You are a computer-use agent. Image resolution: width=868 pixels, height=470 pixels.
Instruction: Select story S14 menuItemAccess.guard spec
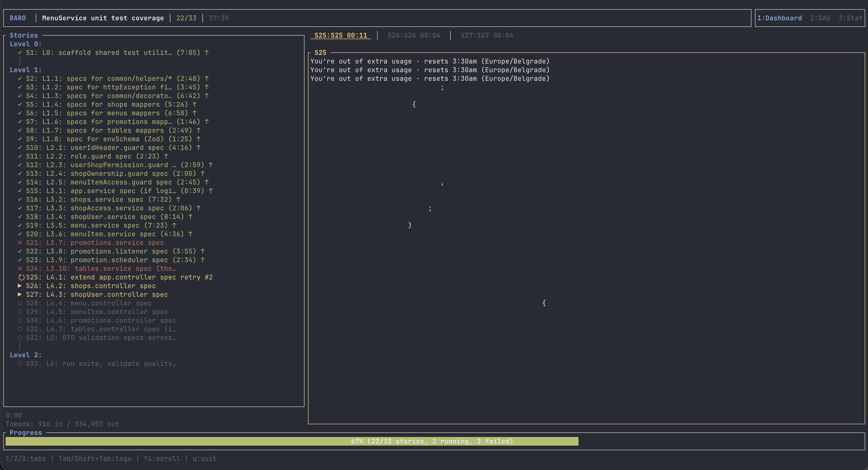[113, 182]
